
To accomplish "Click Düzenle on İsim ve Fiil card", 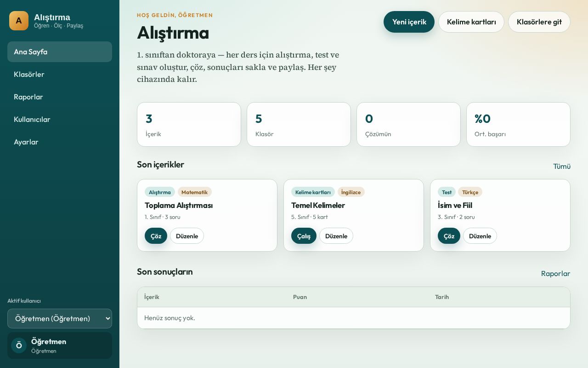I will coord(480,236).
